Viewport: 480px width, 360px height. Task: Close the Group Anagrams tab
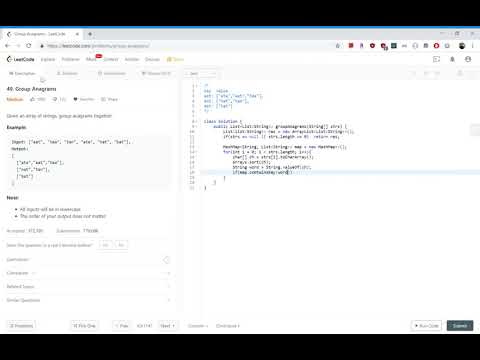click(77, 34)
